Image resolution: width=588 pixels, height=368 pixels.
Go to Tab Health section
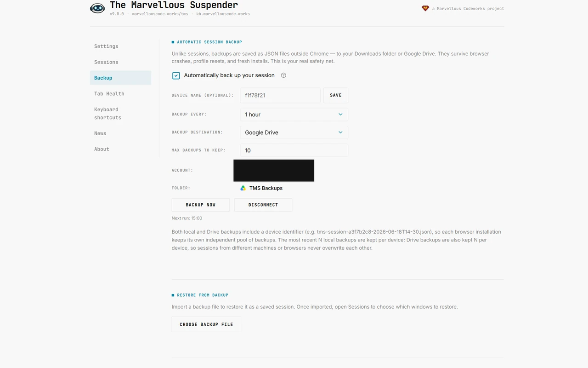point(120,93)
